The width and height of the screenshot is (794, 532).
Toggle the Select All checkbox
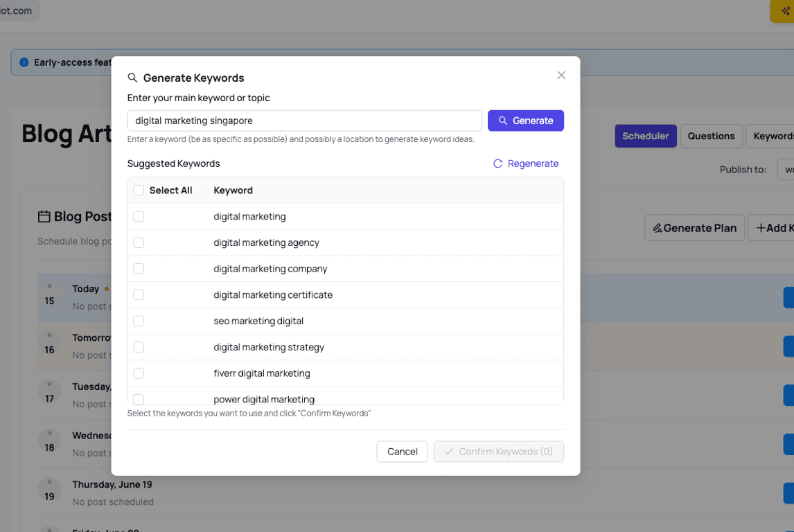tap(139, 190)
